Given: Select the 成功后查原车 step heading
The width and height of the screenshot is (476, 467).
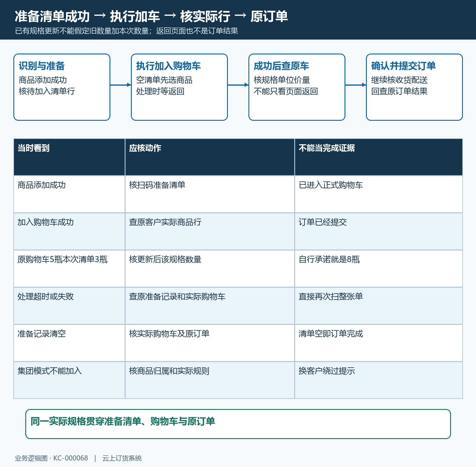Looking at the screenshot, I should point(281,66).
